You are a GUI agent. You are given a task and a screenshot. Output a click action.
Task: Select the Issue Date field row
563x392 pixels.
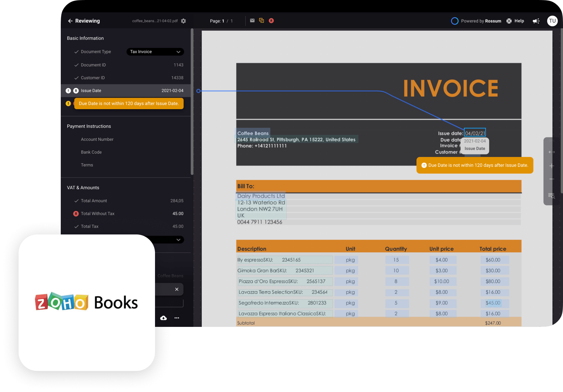126,91
